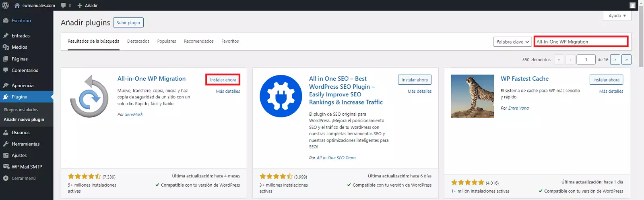Open the Páginas sidebar label

click(20, 59)
